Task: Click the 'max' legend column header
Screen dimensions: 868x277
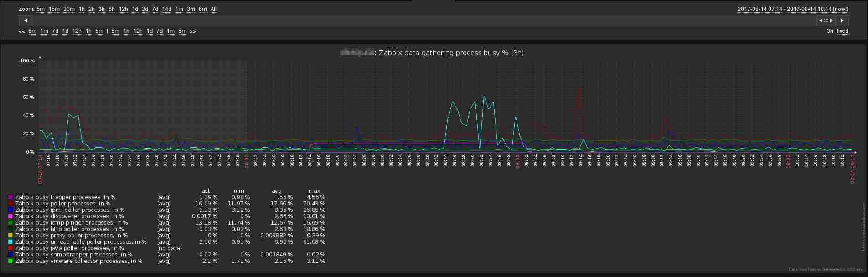Action: tap(314, 191)
